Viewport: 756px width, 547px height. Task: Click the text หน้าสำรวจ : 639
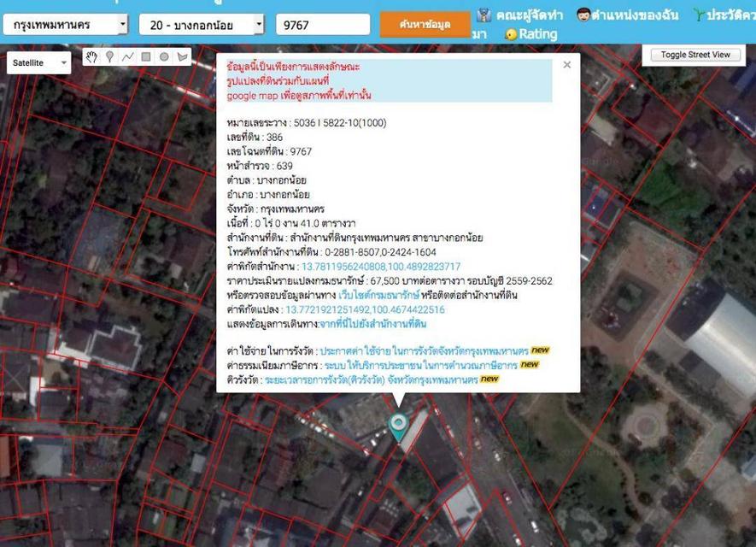point(260,166)
